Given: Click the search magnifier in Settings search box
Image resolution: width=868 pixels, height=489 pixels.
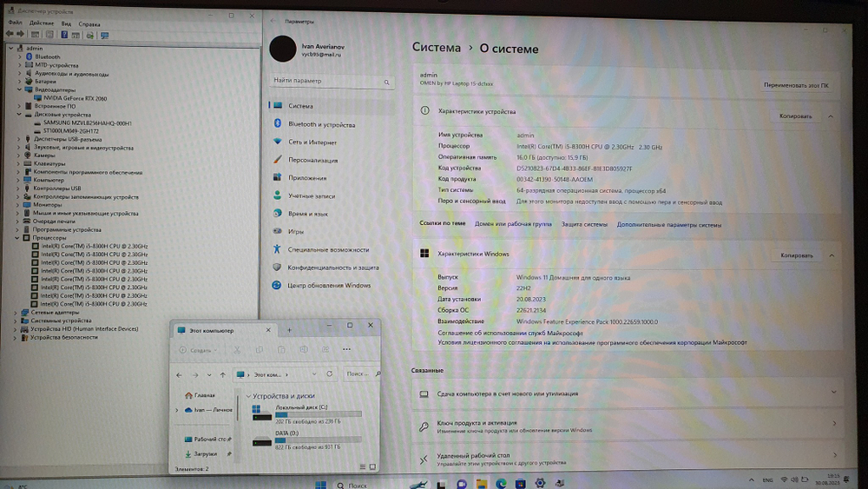Looking at the screenshot, I should [386, 82].
